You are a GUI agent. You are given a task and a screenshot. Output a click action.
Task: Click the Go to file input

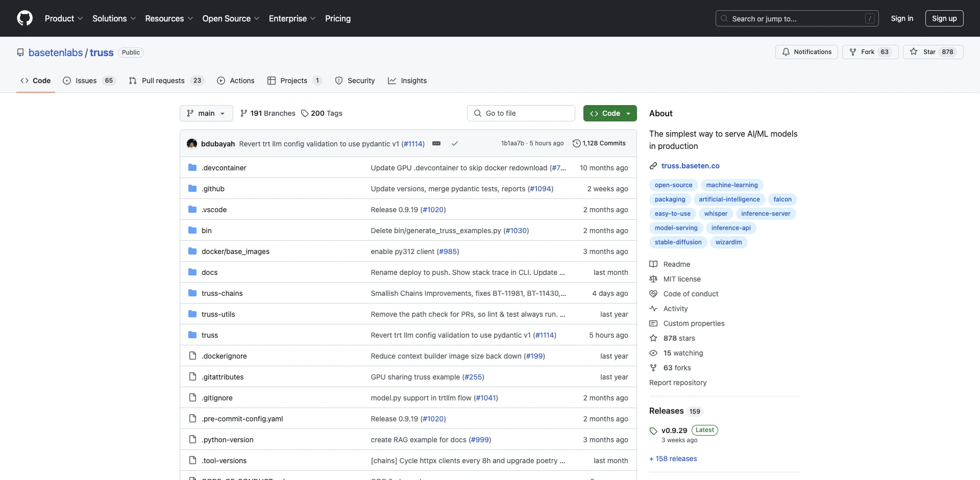click(521, 113)
